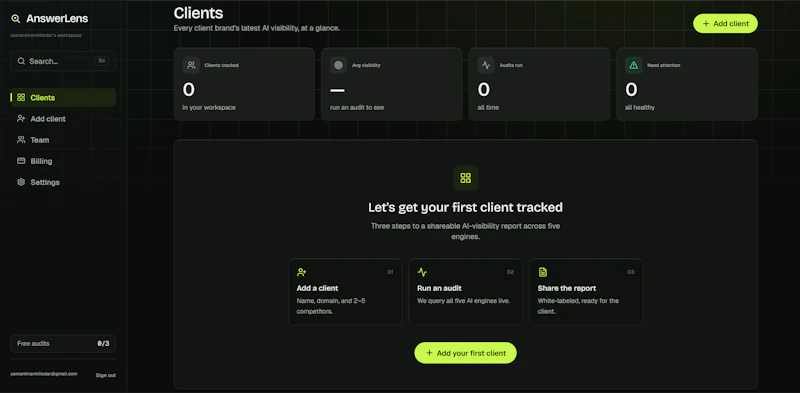Click the Clients page heading
Viewport: 800px width, 393px height.
pyautogui.click(x=198, y=12)
